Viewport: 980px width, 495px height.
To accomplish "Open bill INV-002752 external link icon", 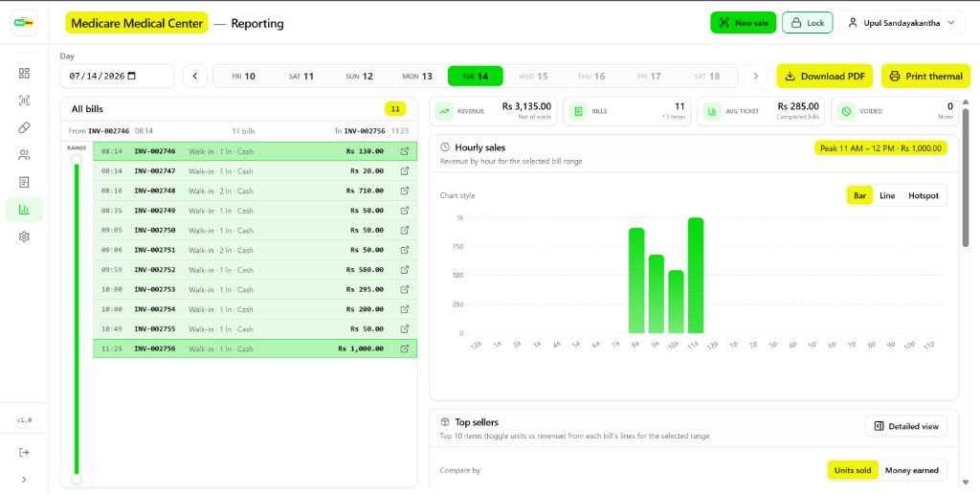I will 405,269.
